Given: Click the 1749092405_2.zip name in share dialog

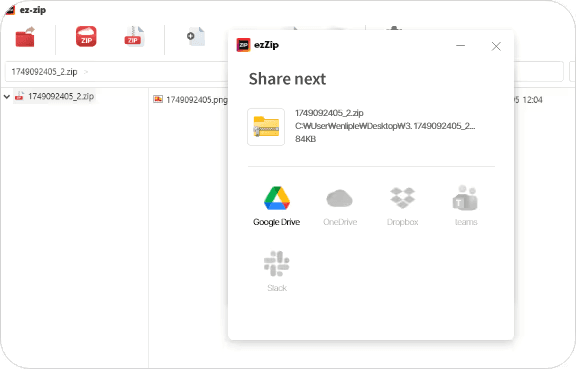Looking at the screenshot, I should (329, 113).
